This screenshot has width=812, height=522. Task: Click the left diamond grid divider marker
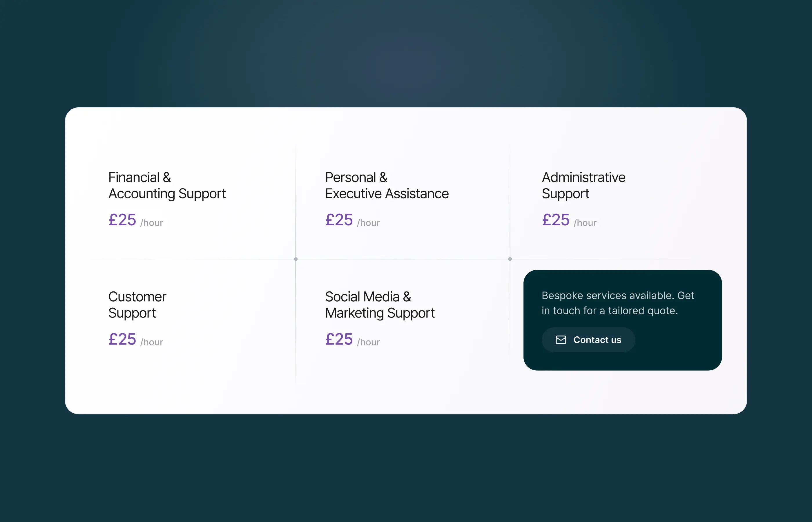click(296, 259)
